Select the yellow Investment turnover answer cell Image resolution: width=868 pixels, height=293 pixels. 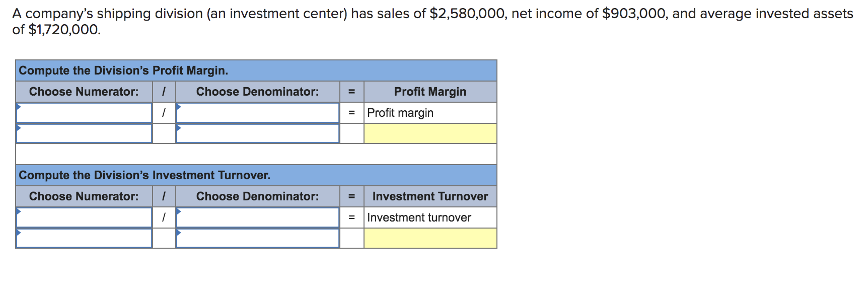click(x=429, y=238)
